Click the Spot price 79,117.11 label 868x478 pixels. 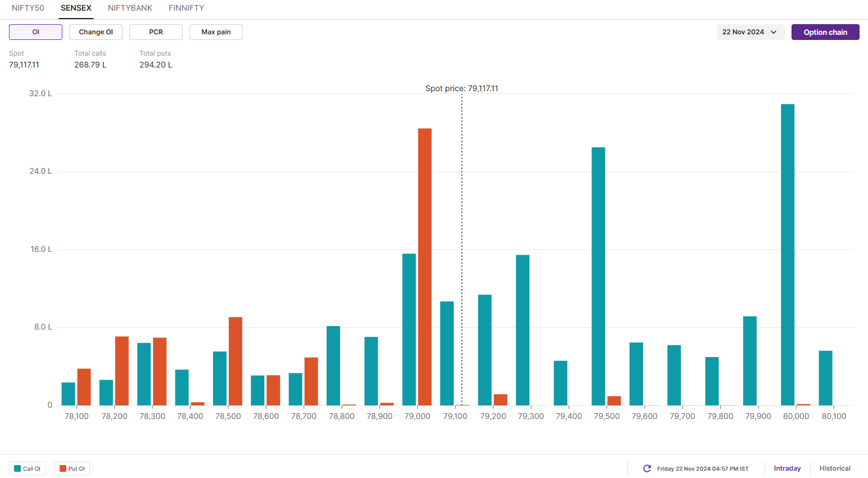[462, 88]
